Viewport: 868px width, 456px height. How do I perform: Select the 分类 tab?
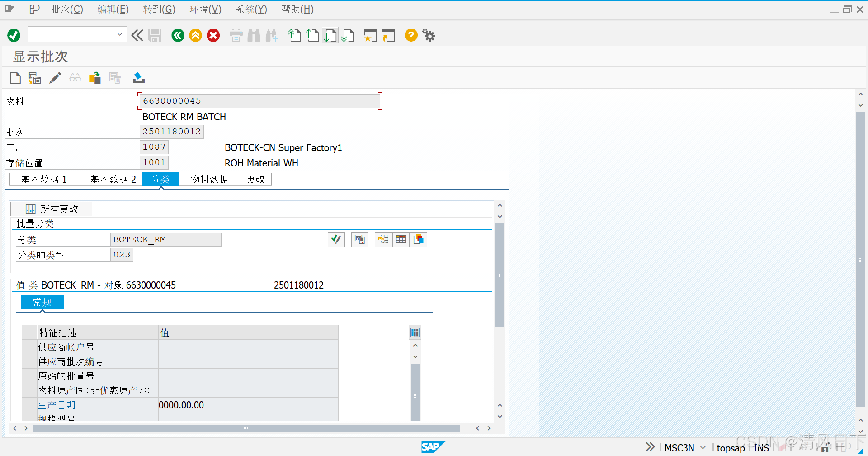coord(160,179)
